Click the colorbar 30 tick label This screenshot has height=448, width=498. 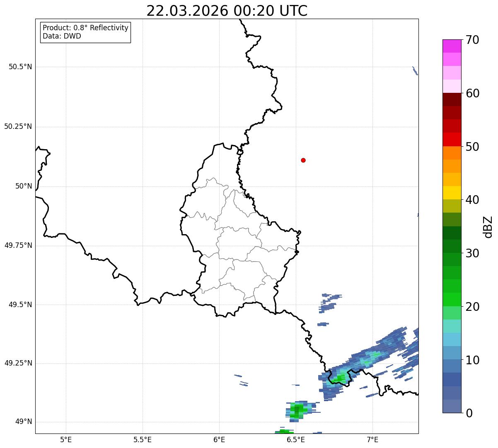473,253
